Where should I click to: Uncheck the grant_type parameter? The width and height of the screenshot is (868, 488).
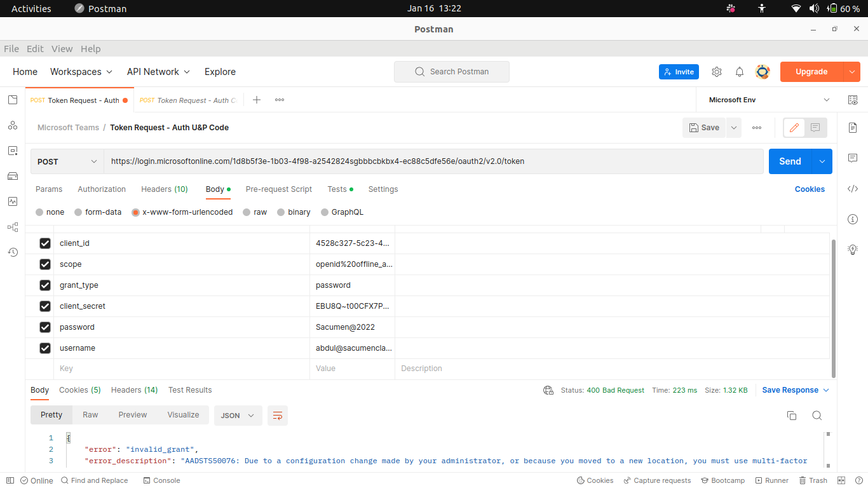[45, 285]
